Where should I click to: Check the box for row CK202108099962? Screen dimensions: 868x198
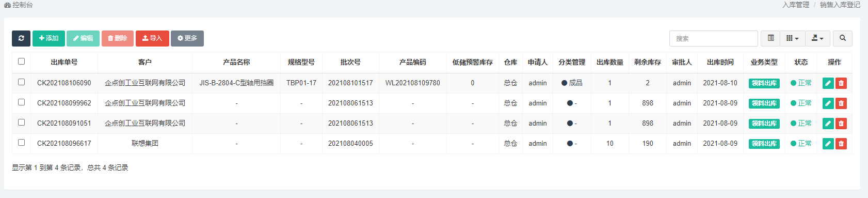[21, 102]
